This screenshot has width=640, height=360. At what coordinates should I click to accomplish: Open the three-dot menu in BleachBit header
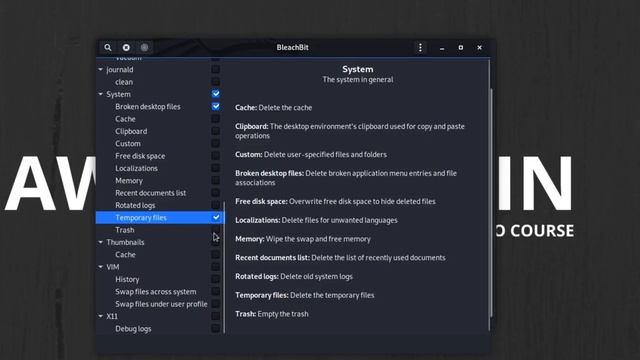420,47
